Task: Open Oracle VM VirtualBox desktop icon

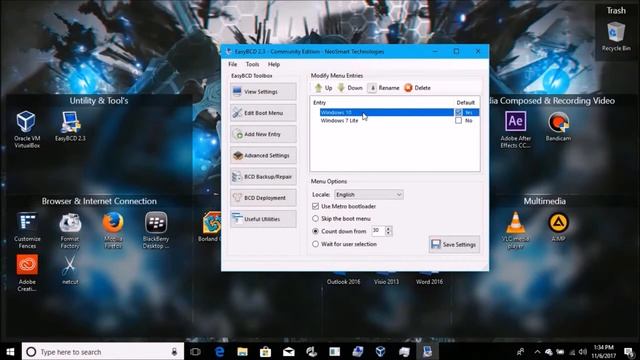Action: pos(27,129)
